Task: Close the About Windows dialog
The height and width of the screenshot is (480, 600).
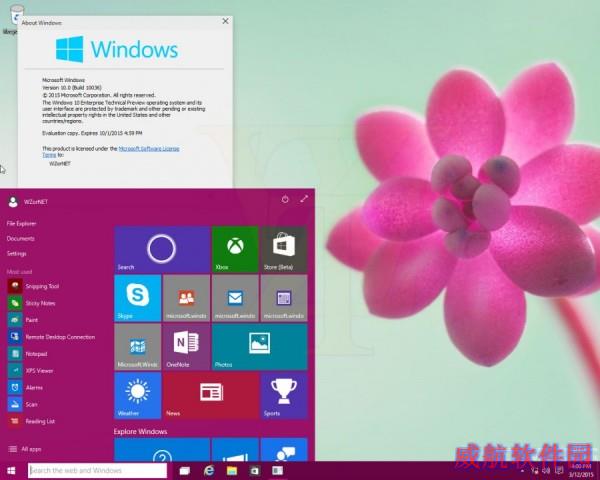Action: pos(225,21)
